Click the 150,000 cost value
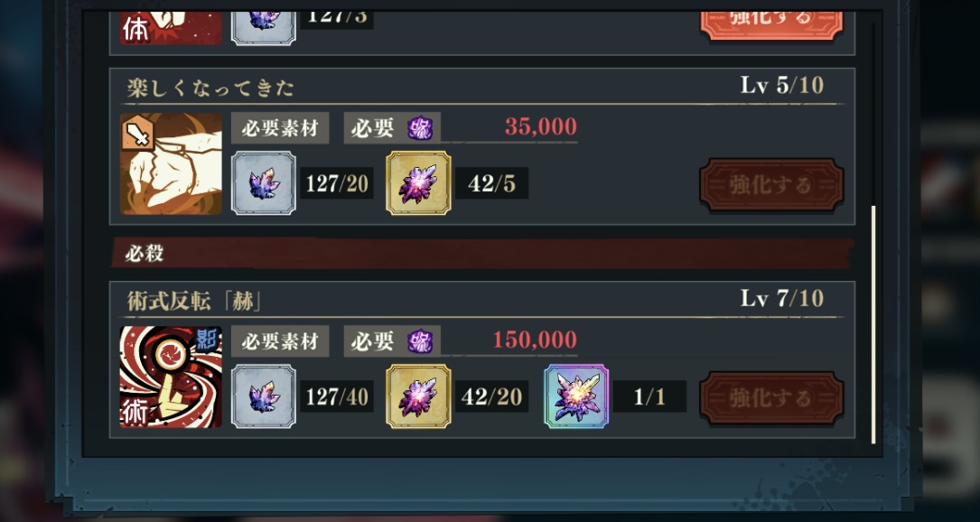 (535, 340)
